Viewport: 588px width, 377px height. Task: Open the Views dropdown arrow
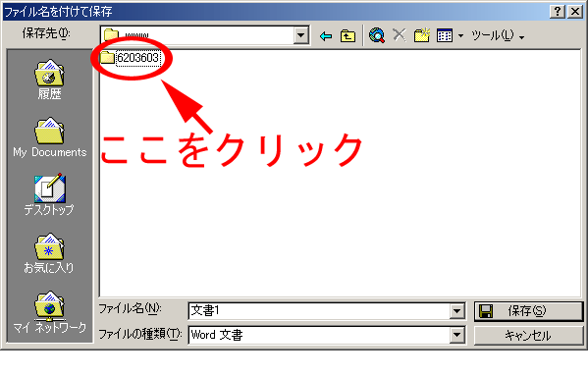tap(460, 36)
